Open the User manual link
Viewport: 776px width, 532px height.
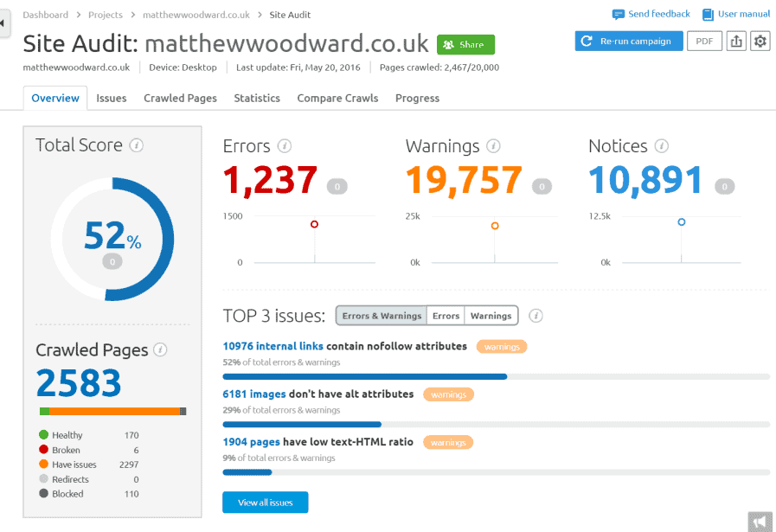point(744,14)
